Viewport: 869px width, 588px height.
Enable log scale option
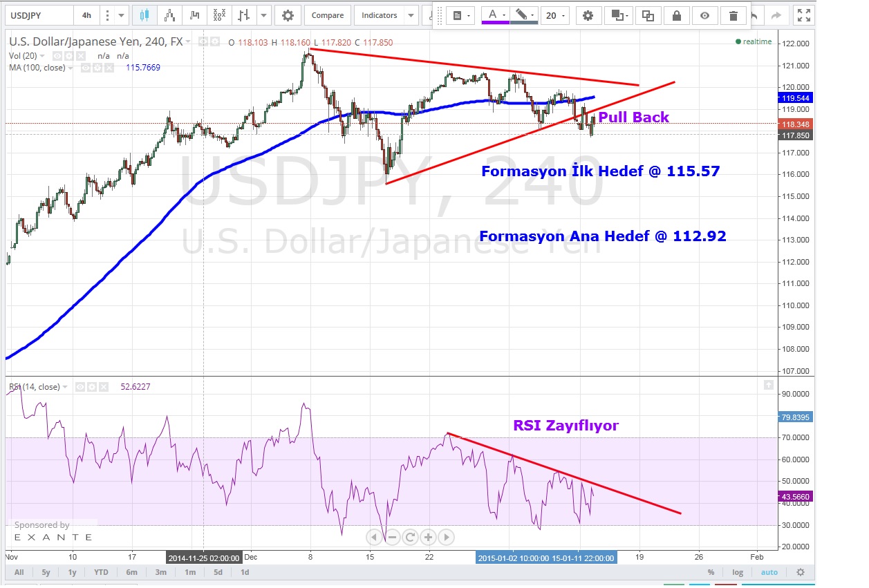738,572
